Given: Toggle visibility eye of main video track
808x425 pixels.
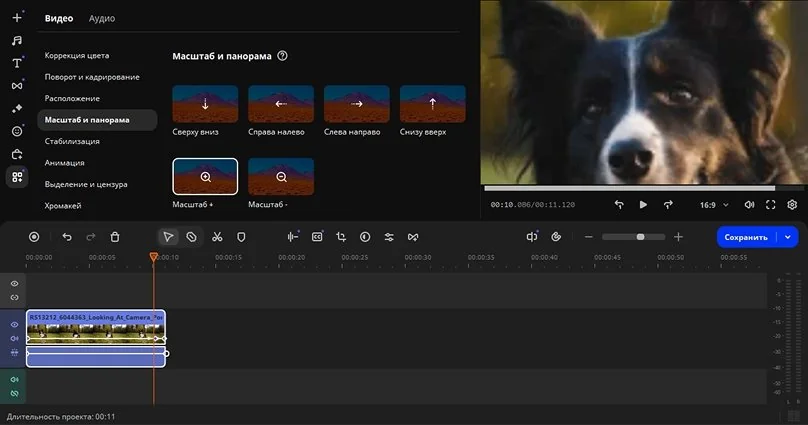Looking at the screenshot, I should [x=14, y=325].
